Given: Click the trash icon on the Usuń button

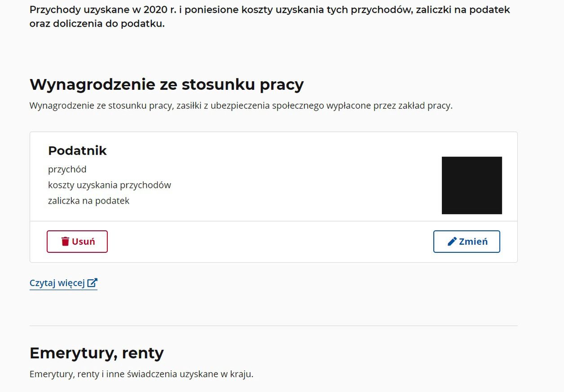Looking at the screenshot, I should tap(66, 241).
